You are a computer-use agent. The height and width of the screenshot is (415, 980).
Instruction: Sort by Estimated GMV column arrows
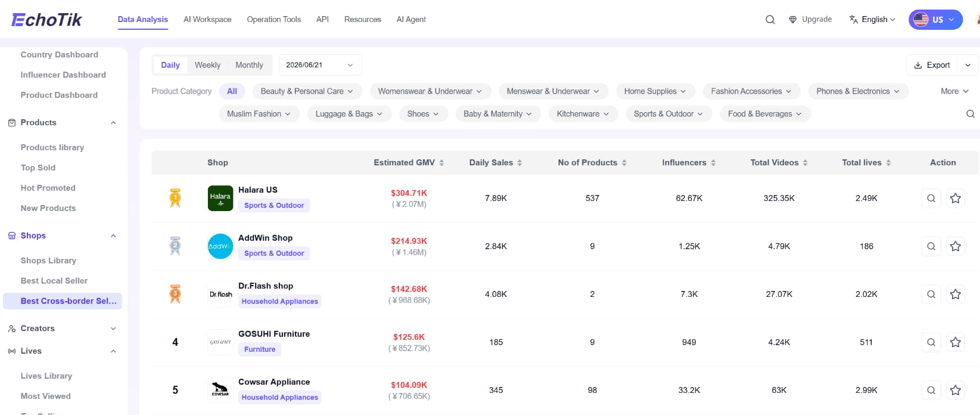(x=441, y=163)
